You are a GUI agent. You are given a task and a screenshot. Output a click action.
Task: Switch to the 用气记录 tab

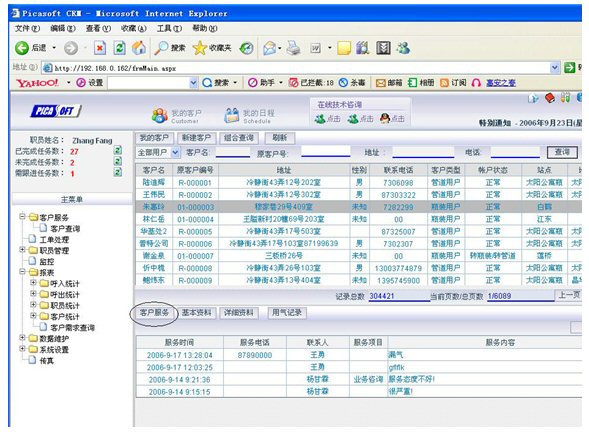(x=287, y=313)
